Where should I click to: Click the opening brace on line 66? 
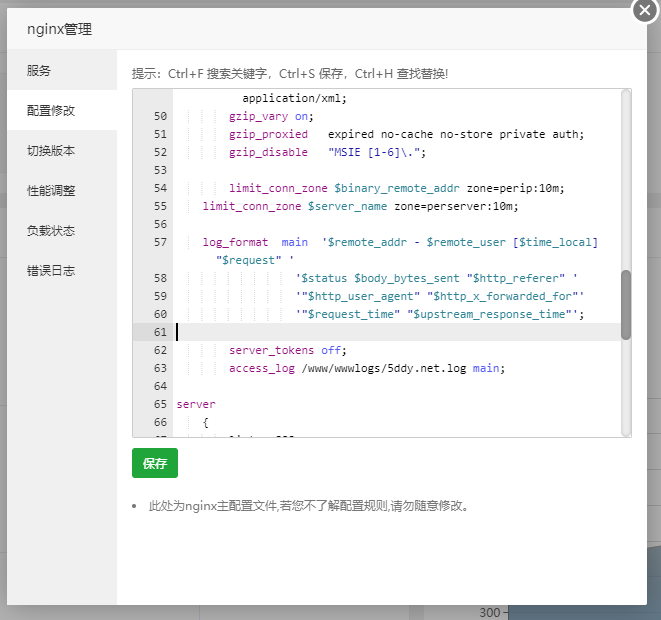[x=206, y=422]
